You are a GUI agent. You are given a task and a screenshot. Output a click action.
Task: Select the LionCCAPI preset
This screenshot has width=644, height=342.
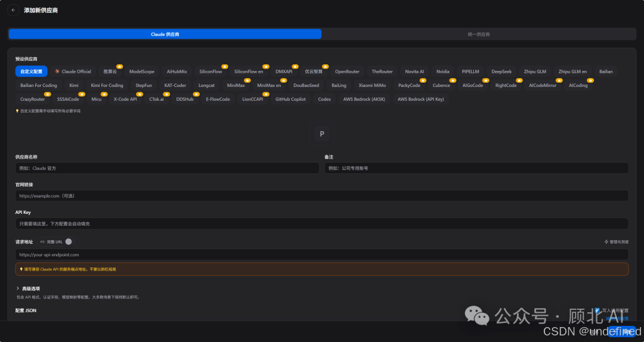253,100
